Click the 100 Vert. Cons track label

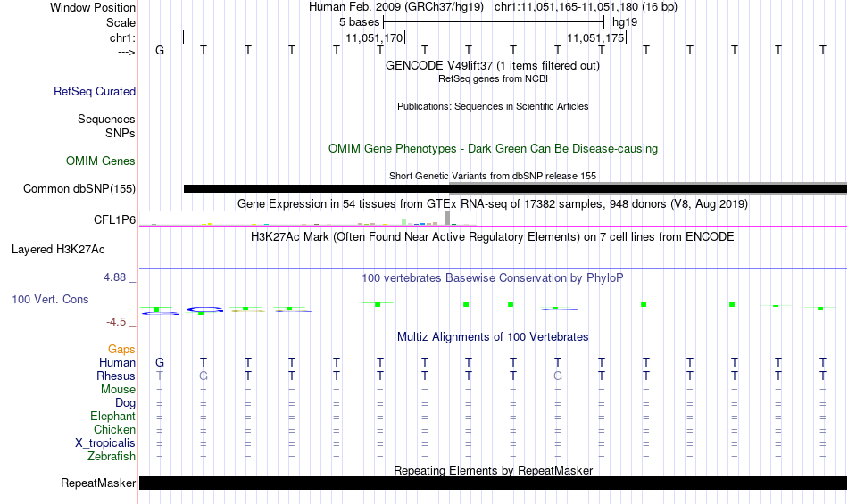coord(50,299)
